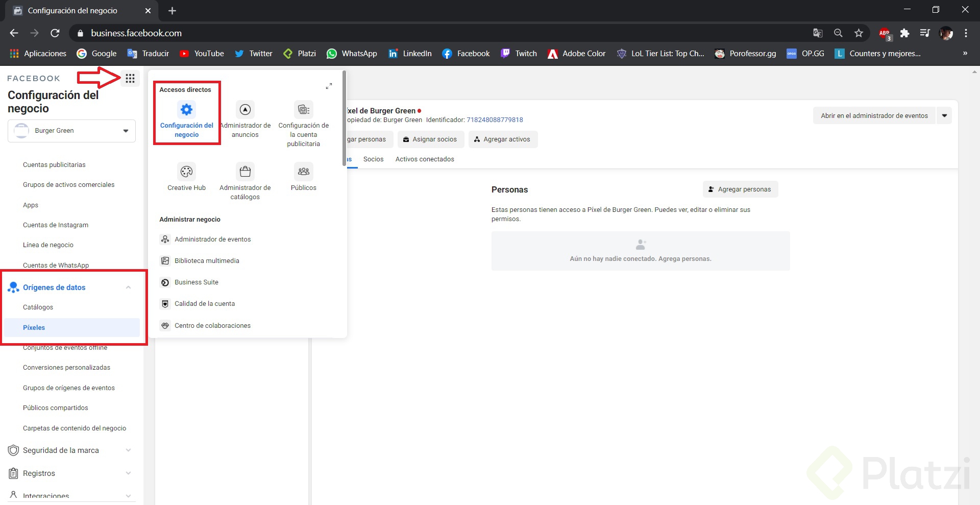Screen dimensions: 980x505
Task: Switch to the Socios tab
Action: [x=373, y=159]
